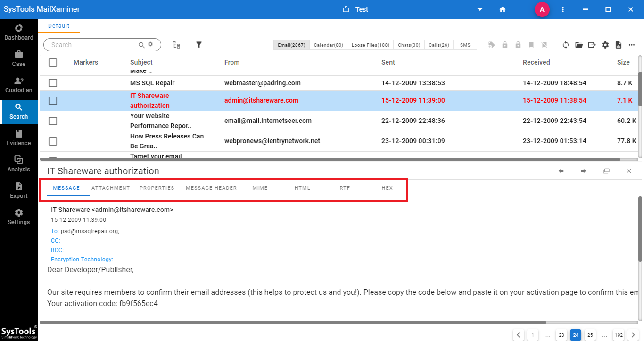The image size is (644, 341).
Task: Open the PROPERTIES preview tab
Action: click(x=157, y=188)
